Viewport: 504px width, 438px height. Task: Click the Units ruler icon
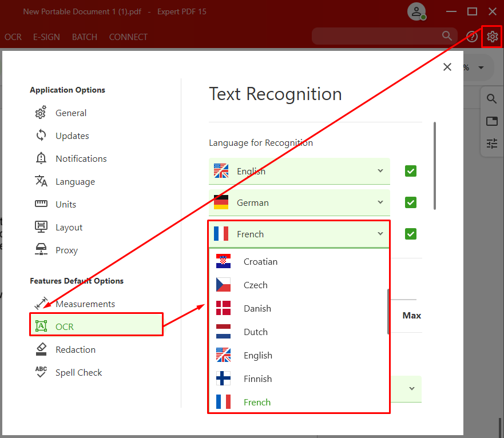coord(41,204)
